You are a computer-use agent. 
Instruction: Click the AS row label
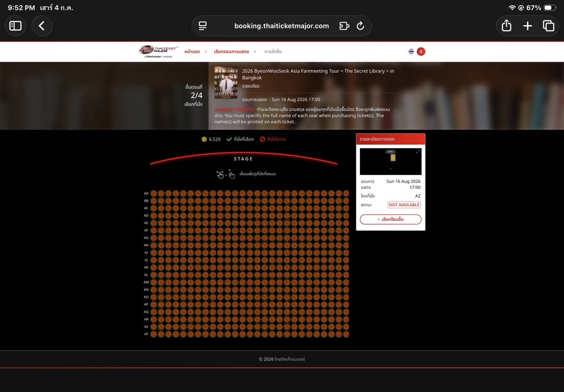tap(146, 327)
